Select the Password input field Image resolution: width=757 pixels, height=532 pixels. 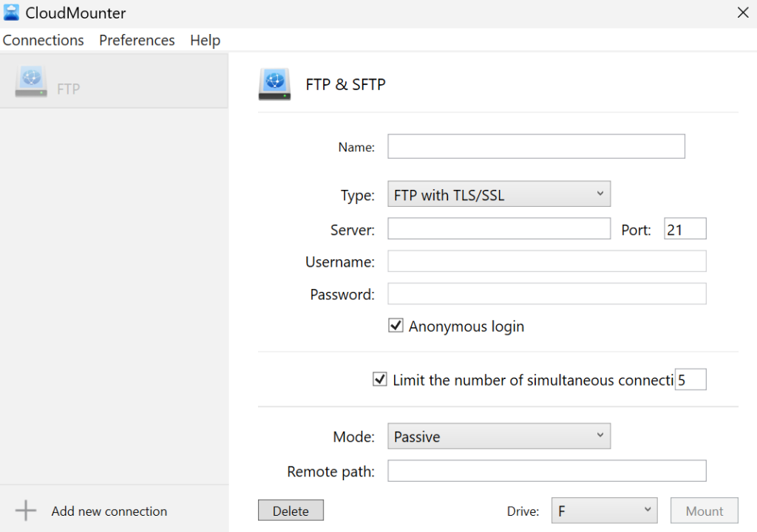[x=547, y=293]
